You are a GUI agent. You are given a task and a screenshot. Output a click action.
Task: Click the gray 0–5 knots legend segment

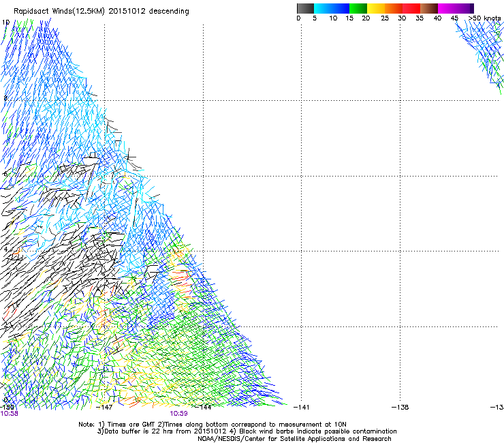pyautogui.click(x=305, y=8)
